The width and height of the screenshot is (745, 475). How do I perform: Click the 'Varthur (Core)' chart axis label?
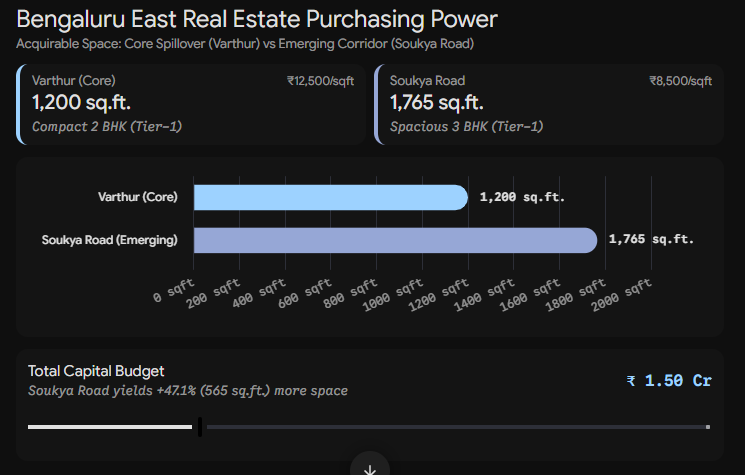click(138, 197)
